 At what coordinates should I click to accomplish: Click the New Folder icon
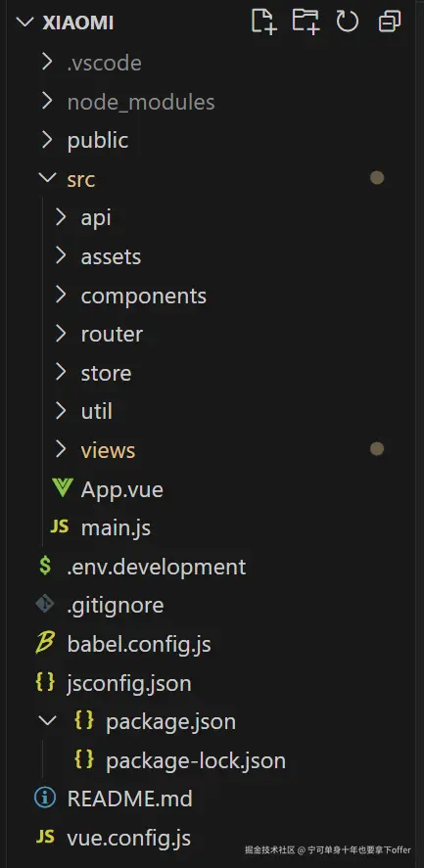[306, 23]
